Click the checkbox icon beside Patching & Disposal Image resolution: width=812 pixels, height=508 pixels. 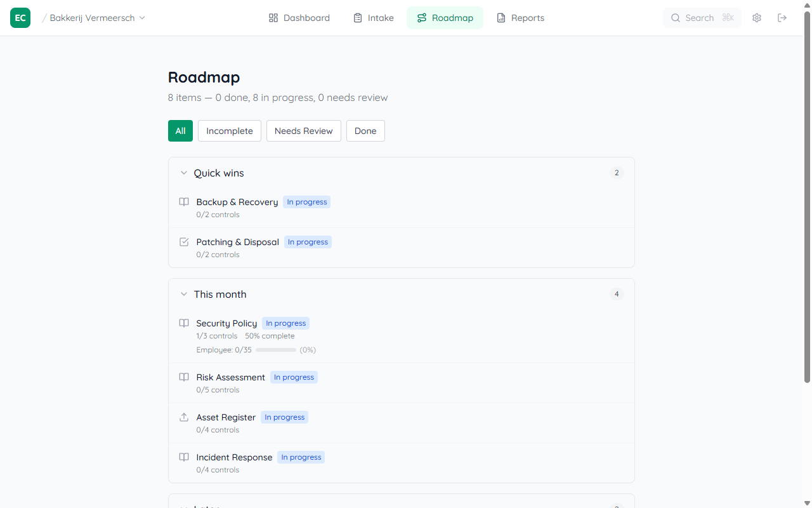click(184, 242)
